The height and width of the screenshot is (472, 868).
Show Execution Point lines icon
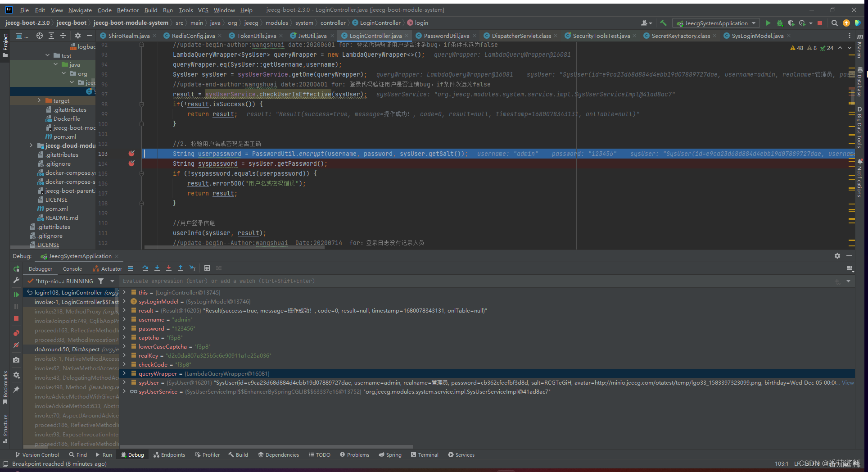point(131,268)
